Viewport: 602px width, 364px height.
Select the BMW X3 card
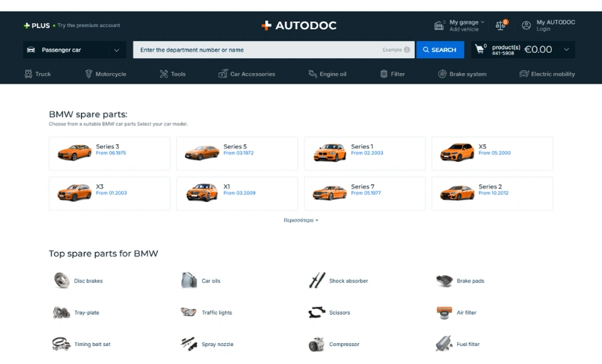pos(110,193)
